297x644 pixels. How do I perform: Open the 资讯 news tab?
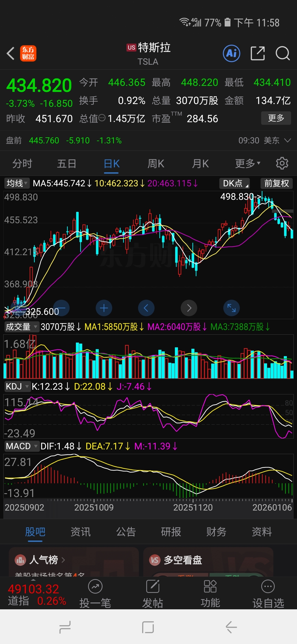(81, 532)
